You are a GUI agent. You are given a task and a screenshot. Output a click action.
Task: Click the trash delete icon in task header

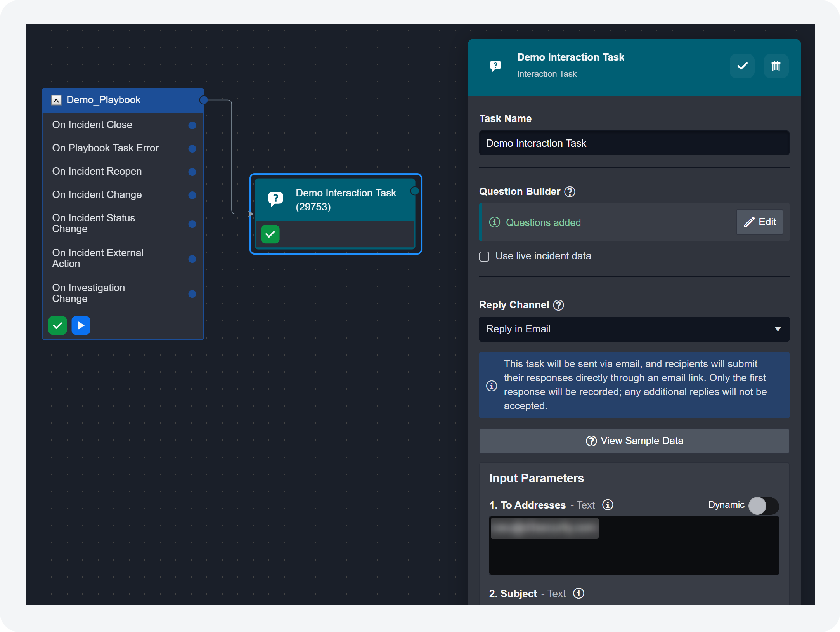pos(776,66)
